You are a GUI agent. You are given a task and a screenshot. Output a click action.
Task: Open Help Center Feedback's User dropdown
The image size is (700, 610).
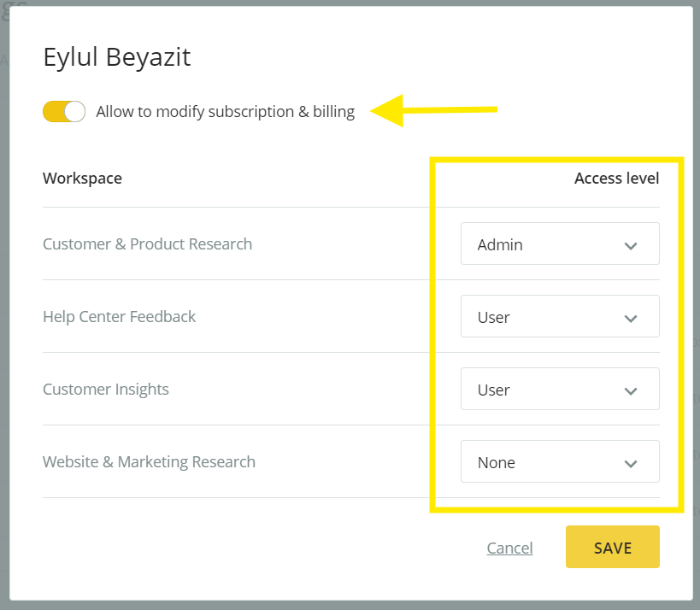[x=560, y=316]
